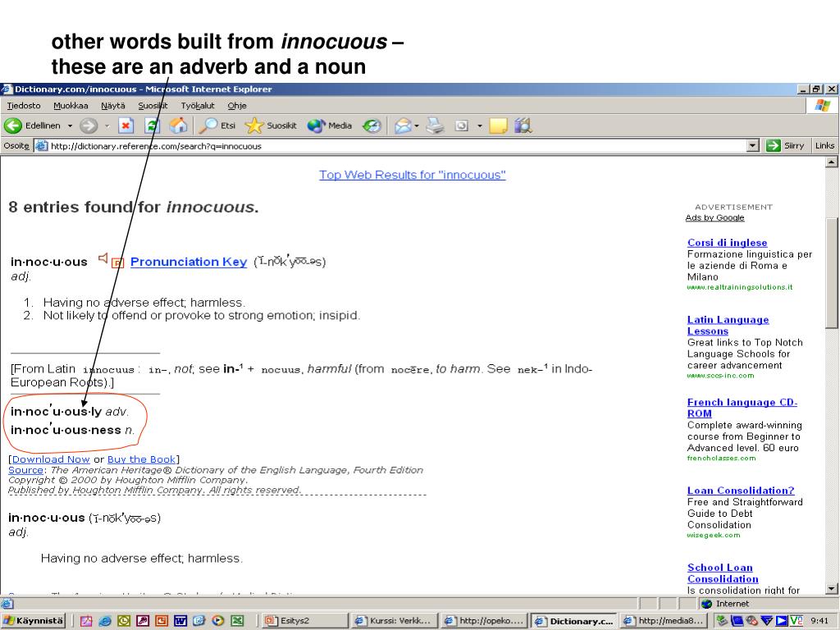
Task: Open the Muokkaa menu
Action: point(71,106)
